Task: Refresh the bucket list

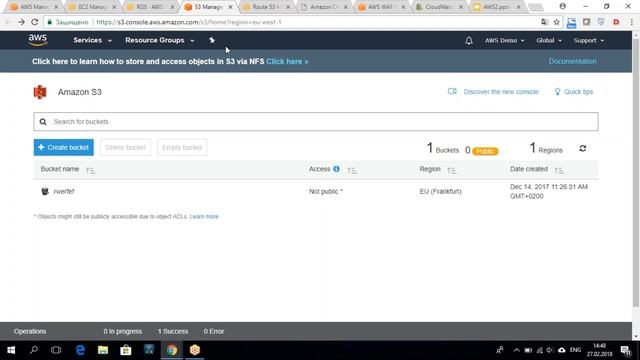Action: [582, 149]
